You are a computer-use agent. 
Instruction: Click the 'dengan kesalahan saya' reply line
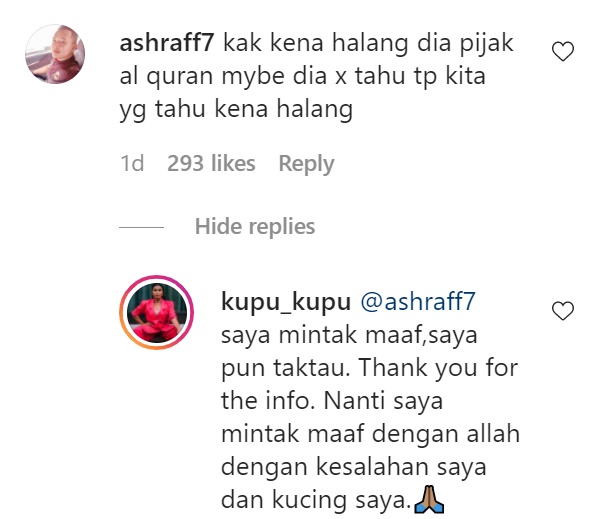click(x=354, y=467)
